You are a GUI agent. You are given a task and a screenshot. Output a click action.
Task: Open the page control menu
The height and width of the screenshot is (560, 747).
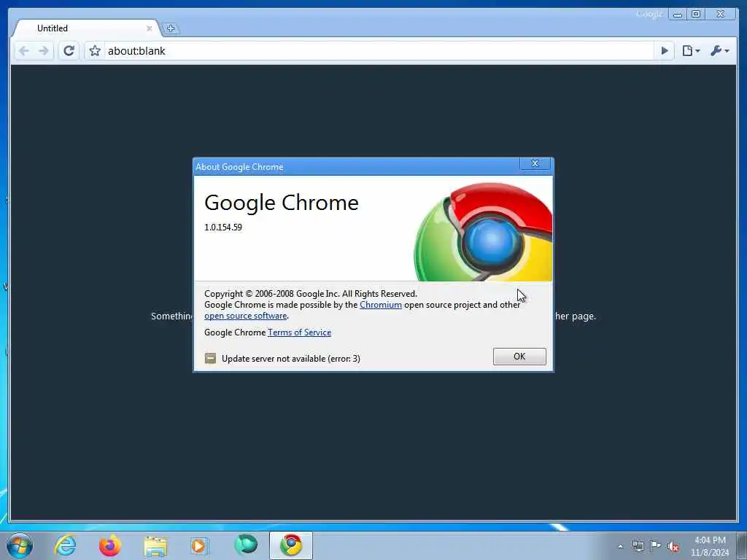(691, 51)
